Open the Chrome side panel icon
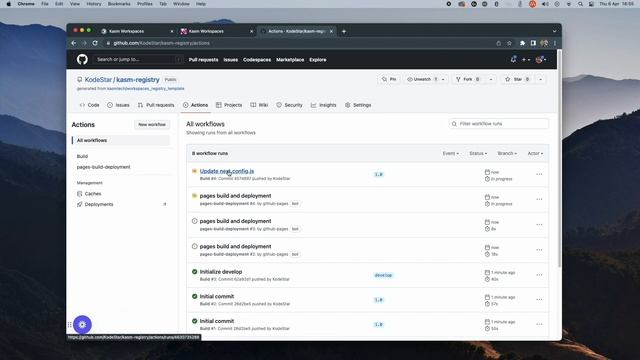This screenshot has height=360, width=640. [533, 43]
